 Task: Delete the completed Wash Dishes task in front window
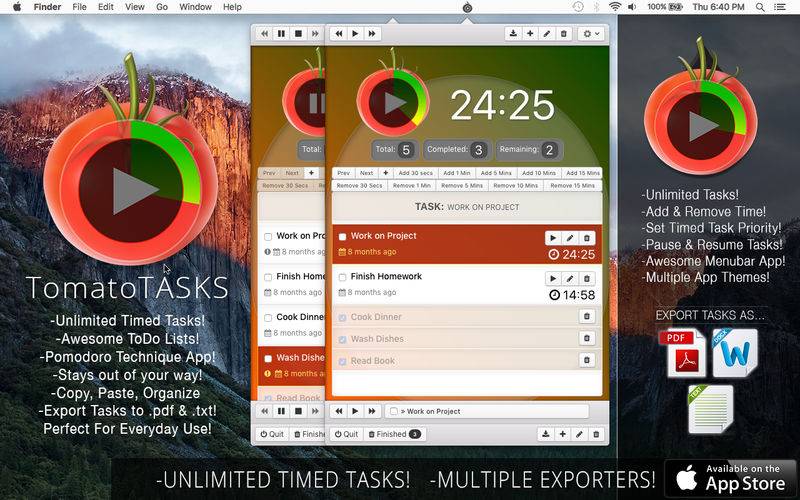[x=587, y=338]
